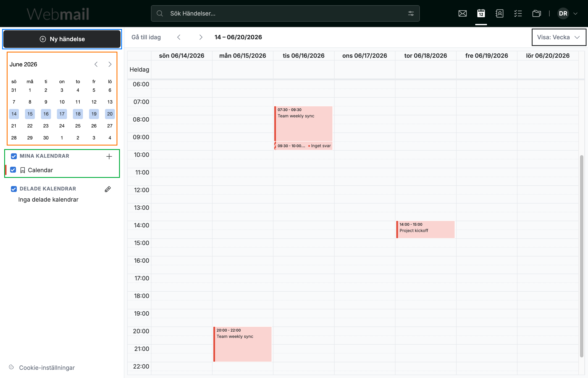This screenshot has width=588, height=378.
Task: Open Cookie-inställningar link
Action: [x=47, y=367]
